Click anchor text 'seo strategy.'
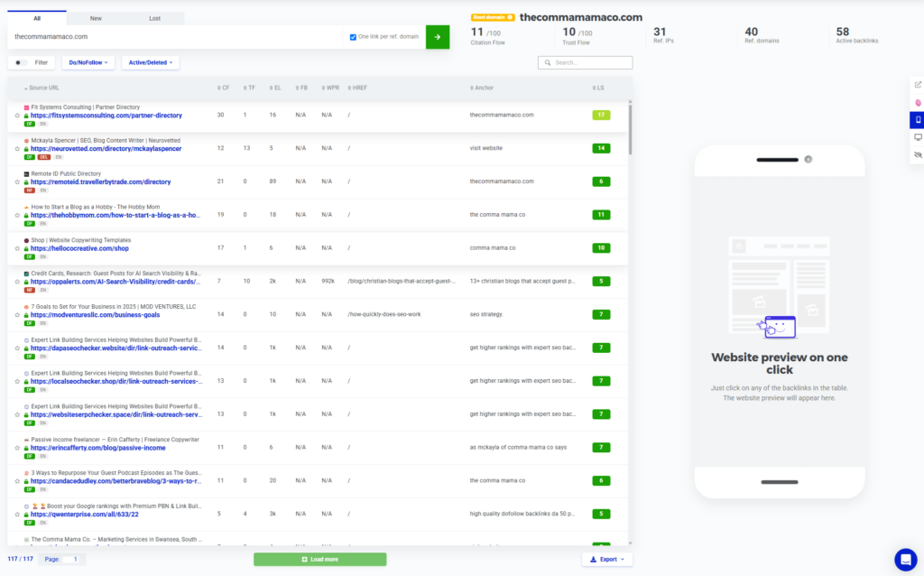The image size is (924, 576). click(x=486, y=314)
